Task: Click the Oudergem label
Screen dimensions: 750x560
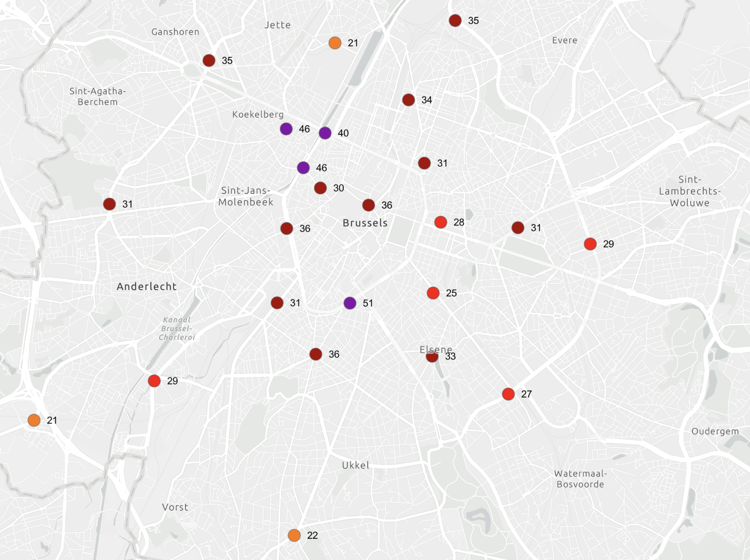Action: pos(715,432)
